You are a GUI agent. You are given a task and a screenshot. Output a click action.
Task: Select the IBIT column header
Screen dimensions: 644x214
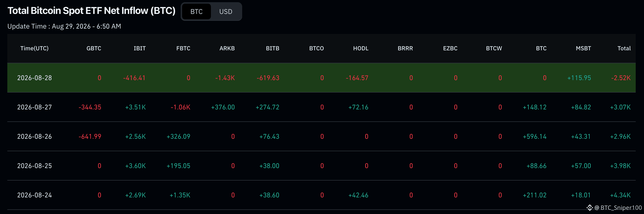pos(139,48)
